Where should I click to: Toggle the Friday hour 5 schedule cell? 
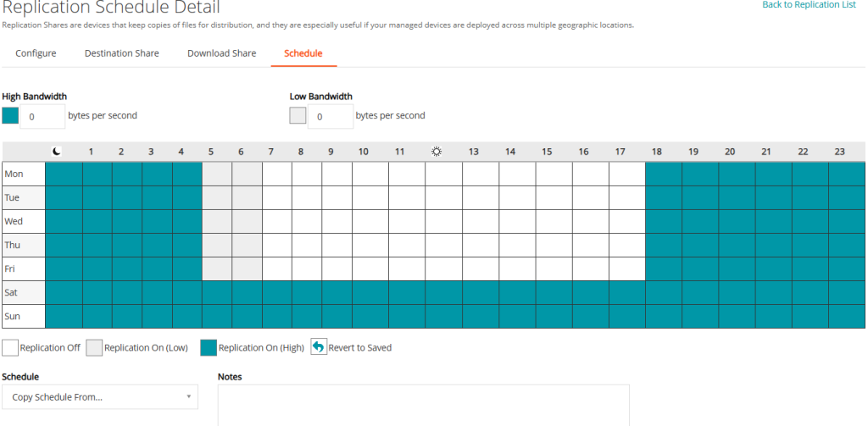pyautogui.click(x=217, y=268)
